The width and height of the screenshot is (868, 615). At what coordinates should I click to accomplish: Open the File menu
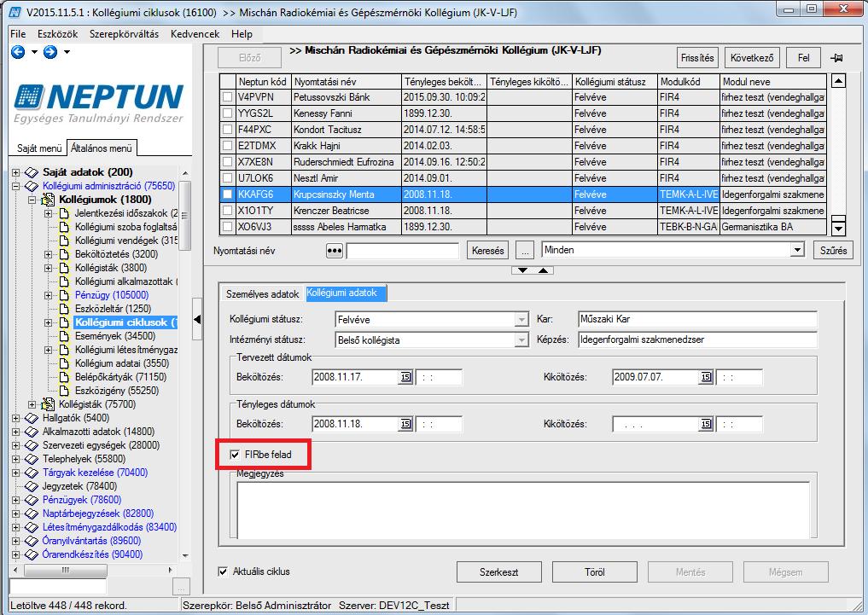18,34
